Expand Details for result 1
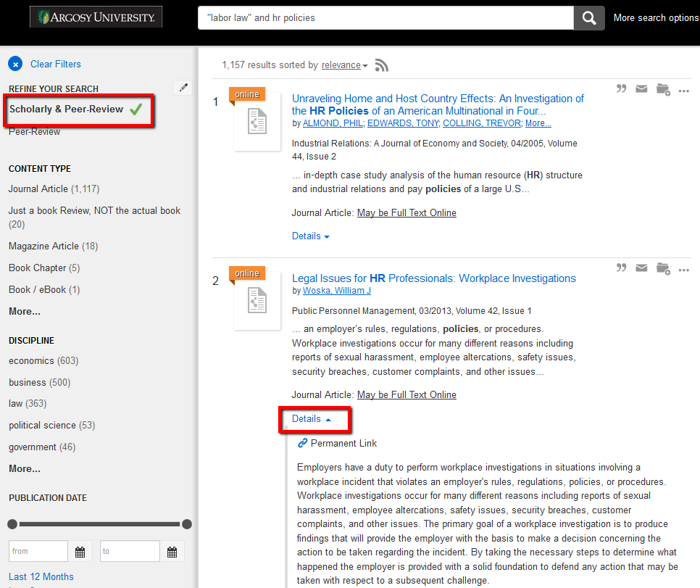 [x=311, y=236]
